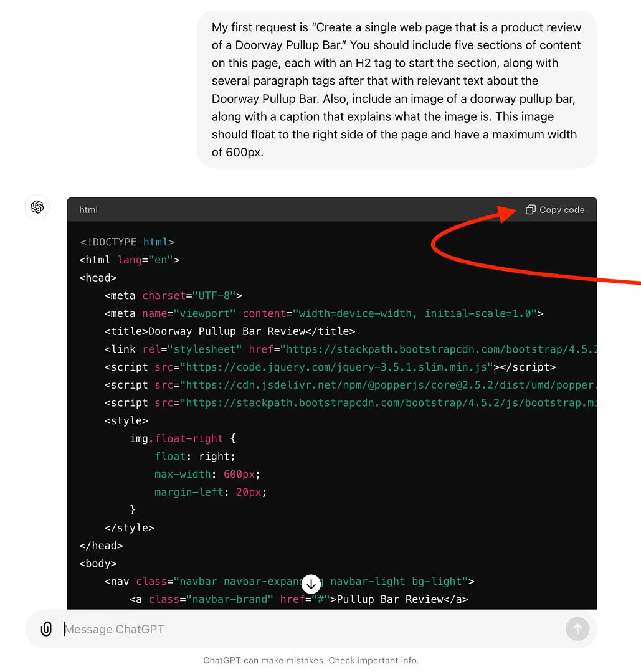
Task: Click the nav class navbar line
Action: [x=290, y=582]
